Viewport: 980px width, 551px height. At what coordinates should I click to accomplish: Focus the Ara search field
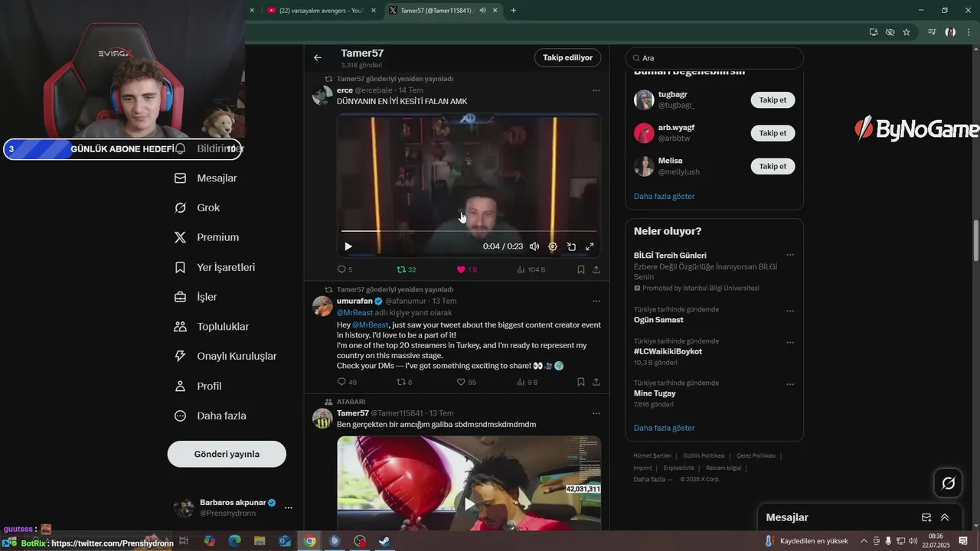714,58
